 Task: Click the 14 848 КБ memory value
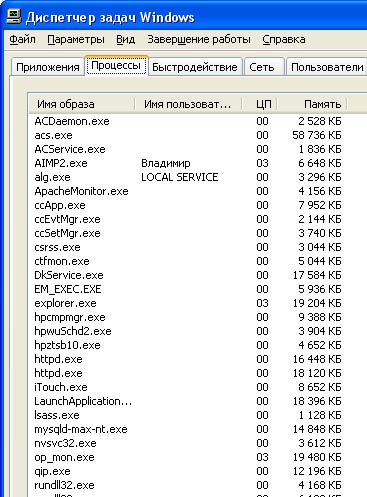point(317,429)
